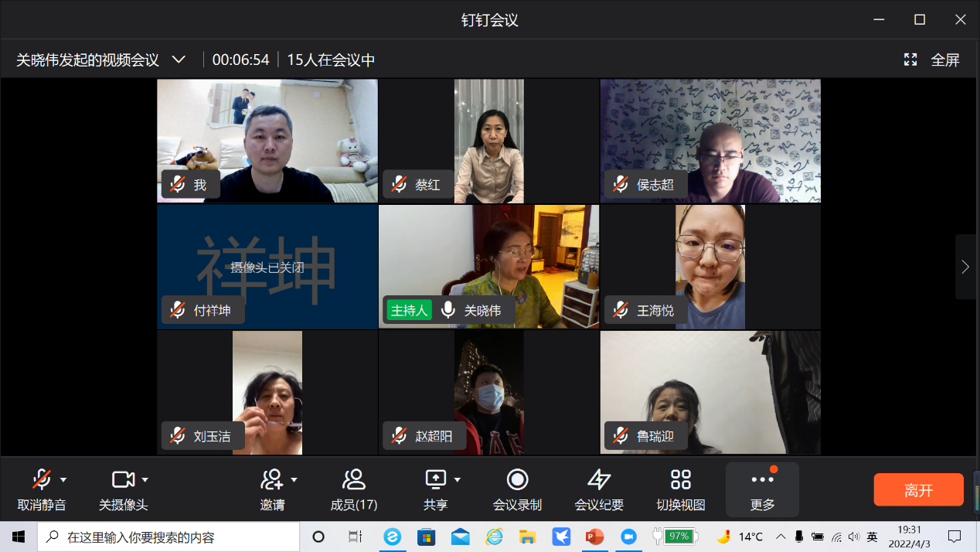Open the 14°C weather widget
This screenshot has width=980, height=552.
pos(740,537)
